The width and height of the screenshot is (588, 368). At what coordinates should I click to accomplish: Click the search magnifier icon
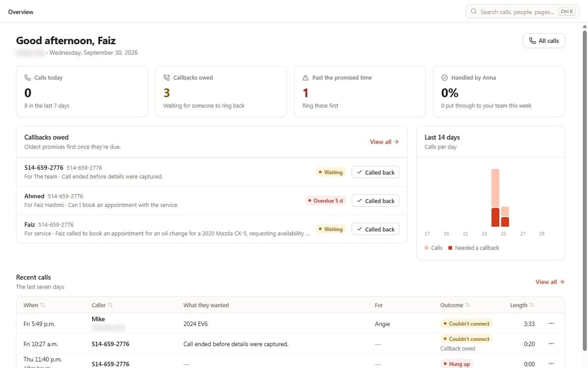click(x=474, y=11)
